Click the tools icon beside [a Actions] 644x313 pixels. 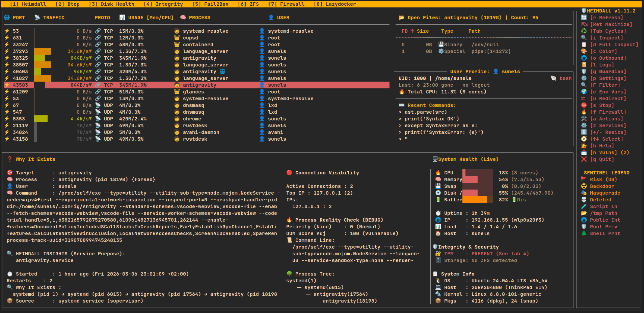click(584, 119)
